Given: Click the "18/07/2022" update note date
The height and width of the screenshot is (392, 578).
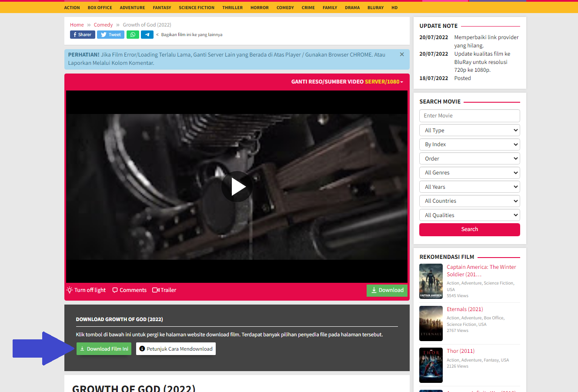Looking at the screenshot, I should point(434,78).
